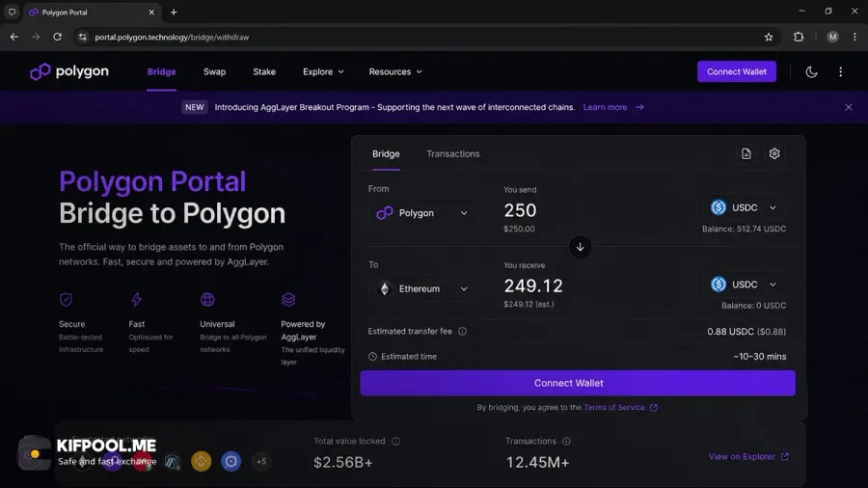Go forward in browser history
The image size is (868, 488).
(x=36, y=37)
